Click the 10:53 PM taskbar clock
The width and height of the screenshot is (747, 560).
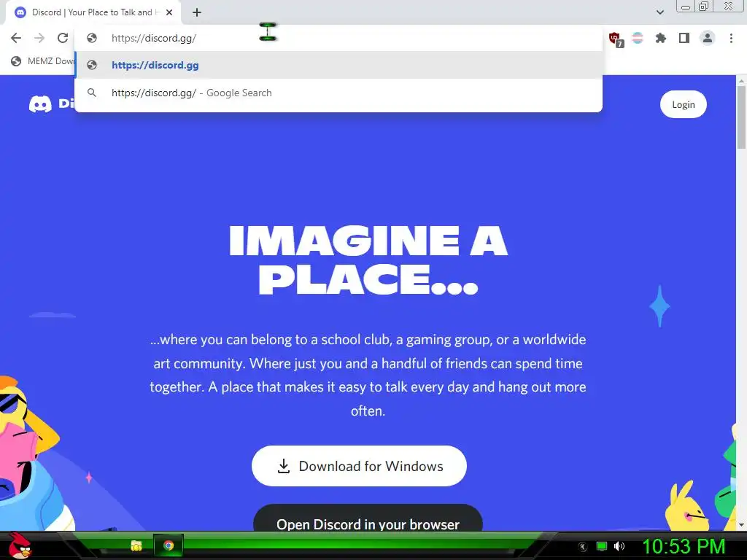684,546
